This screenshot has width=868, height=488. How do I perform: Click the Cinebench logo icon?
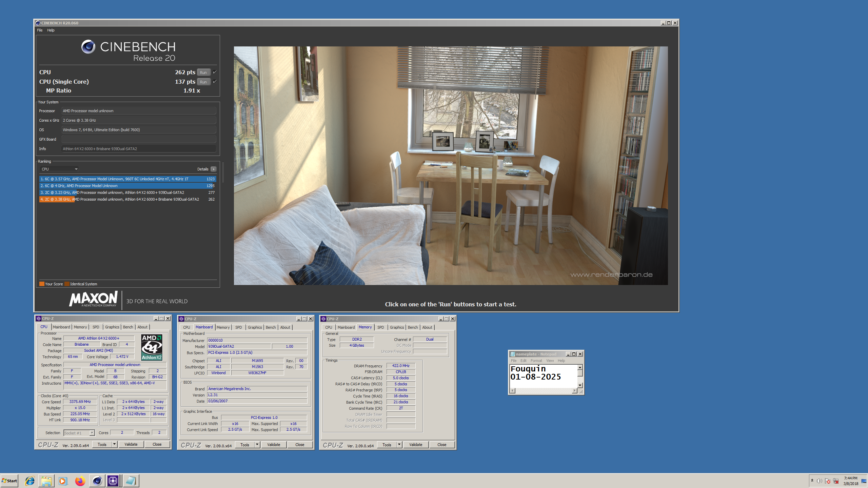coord(88,47)
